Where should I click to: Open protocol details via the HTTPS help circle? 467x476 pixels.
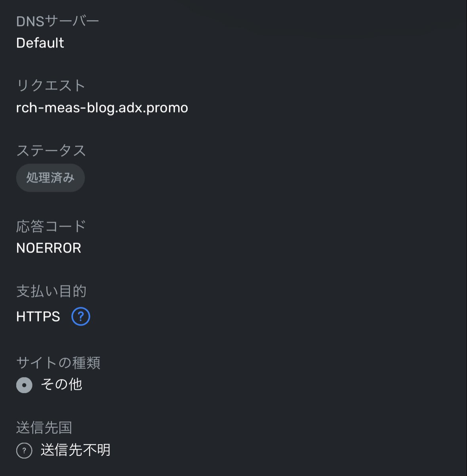click(x=80, y=316)
